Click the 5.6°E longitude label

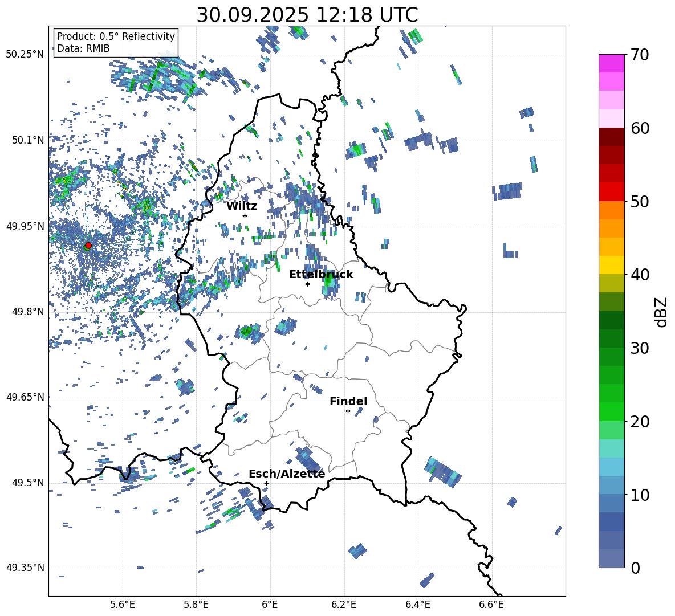click(x=123, y=605)
